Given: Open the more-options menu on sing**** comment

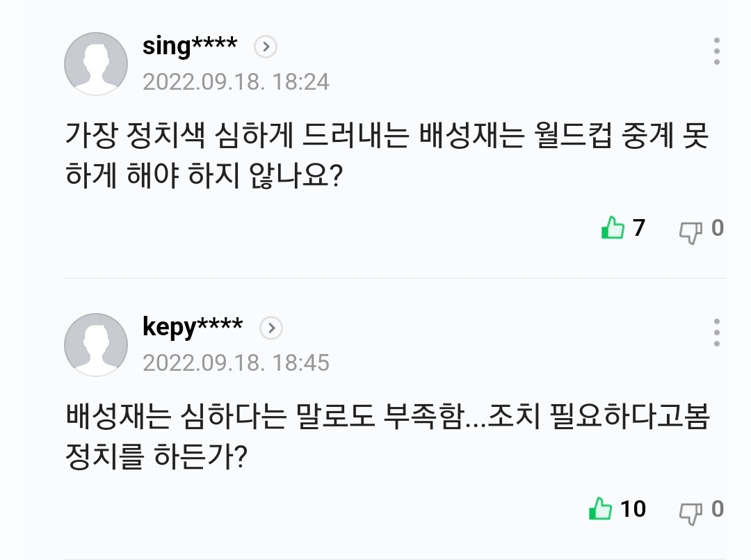Looking at the screenshot, I should [x=717, y=51].
